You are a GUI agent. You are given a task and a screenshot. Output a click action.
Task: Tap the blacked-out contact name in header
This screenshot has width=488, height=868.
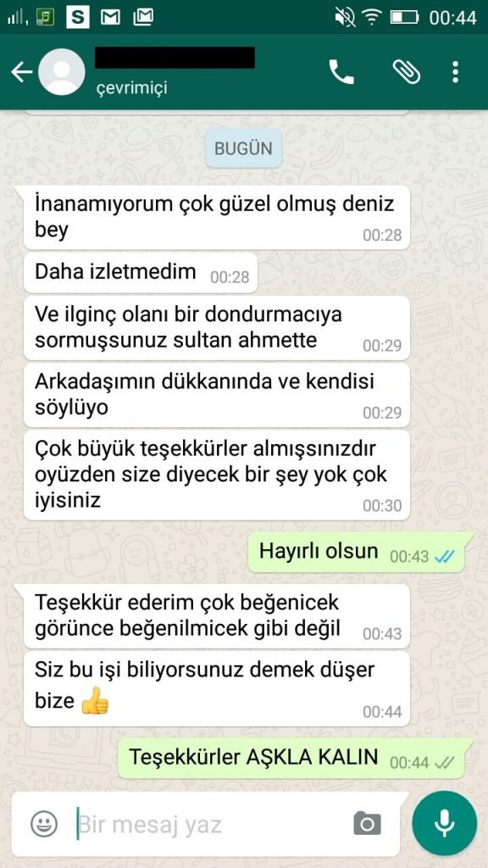pyautogui.click(x=175, y=58)
